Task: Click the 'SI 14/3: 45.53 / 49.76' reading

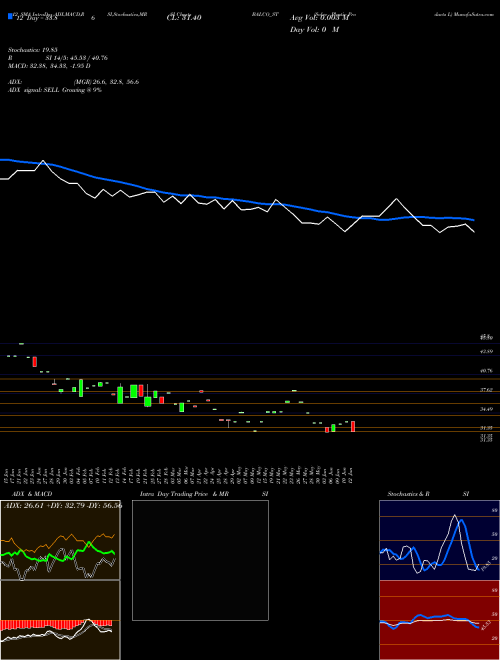Action: coord(77,58)
